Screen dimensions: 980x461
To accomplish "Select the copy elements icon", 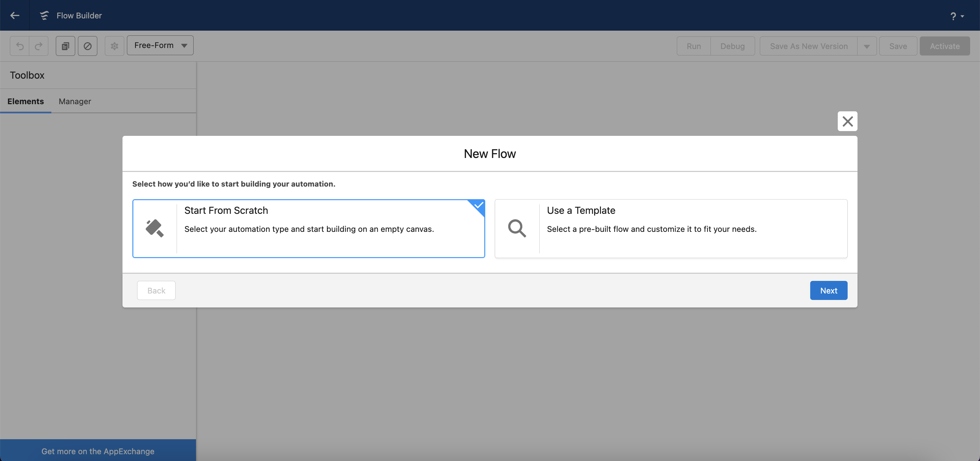I will tap(65, 46).
